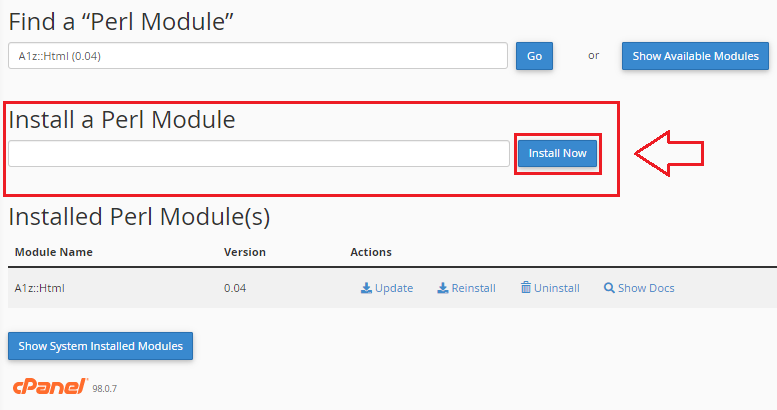Click the trash can icon beside Uninstall
777x410 pixels.
coord(526,288)
